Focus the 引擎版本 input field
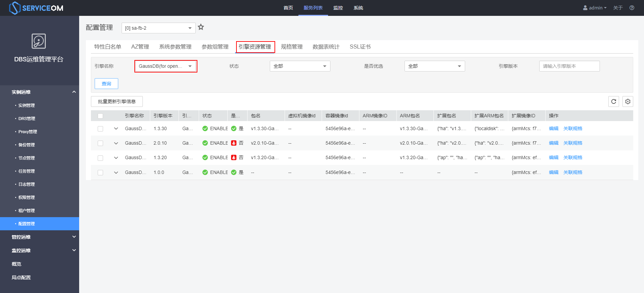 click(570, 66)
